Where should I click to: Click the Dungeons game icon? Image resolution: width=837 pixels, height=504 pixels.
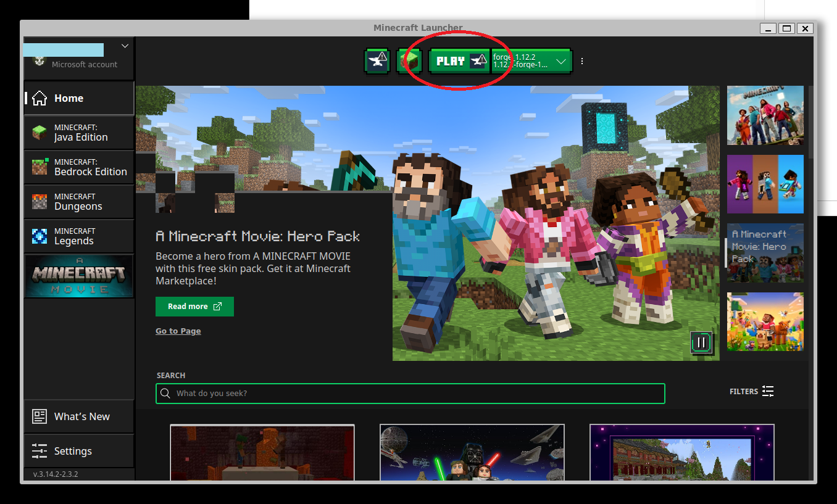click(x=40, y=202)
